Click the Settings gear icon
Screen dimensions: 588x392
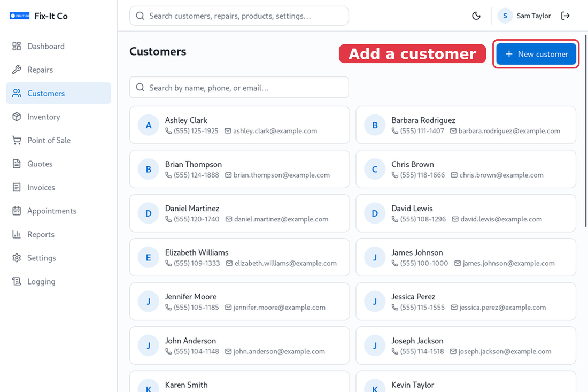click(17, 258)
